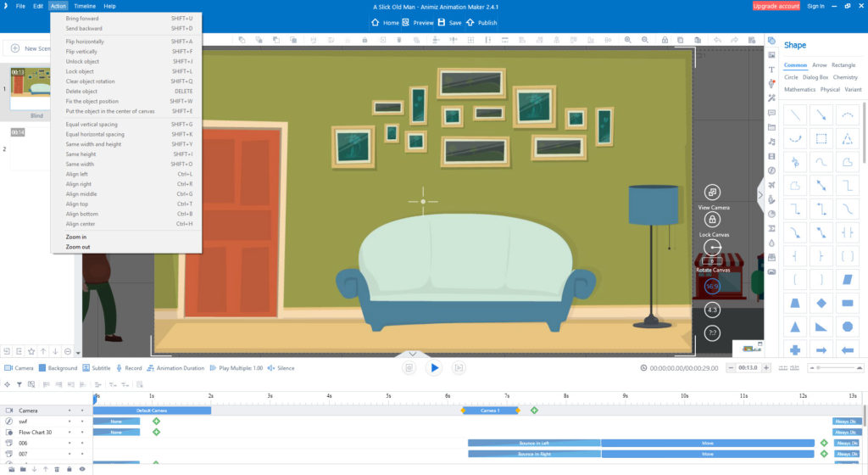The image size is (868, 475).
Task: Select the diamond shape
Action: click(x=821, y=303)
